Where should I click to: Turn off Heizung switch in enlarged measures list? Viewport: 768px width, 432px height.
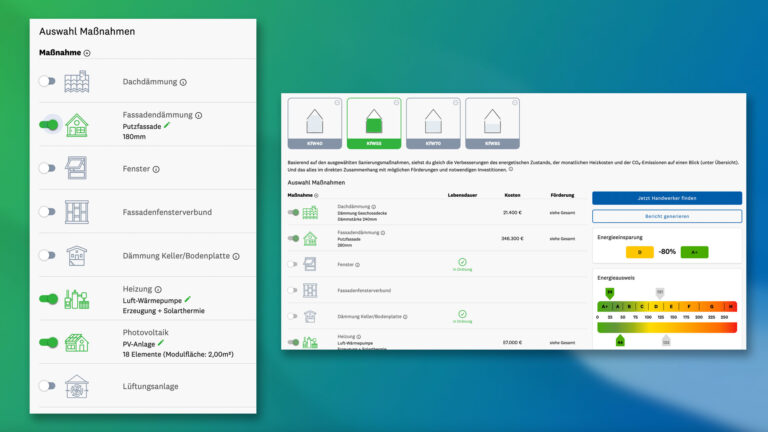tap(48, 299)
